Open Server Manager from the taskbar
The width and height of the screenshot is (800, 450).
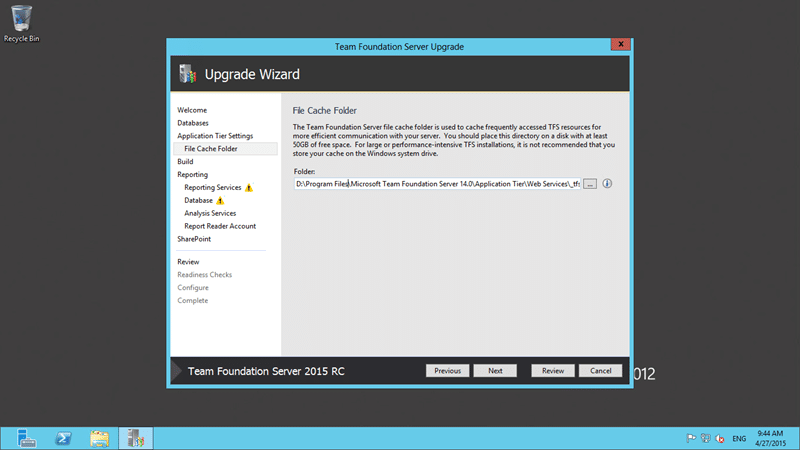[26, 438]
